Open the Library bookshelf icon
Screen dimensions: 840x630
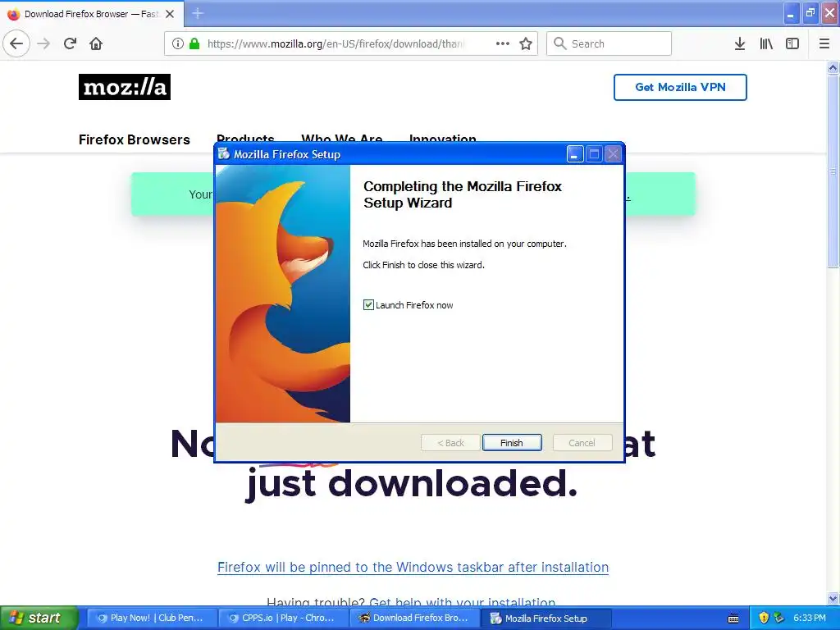point(766,43)
